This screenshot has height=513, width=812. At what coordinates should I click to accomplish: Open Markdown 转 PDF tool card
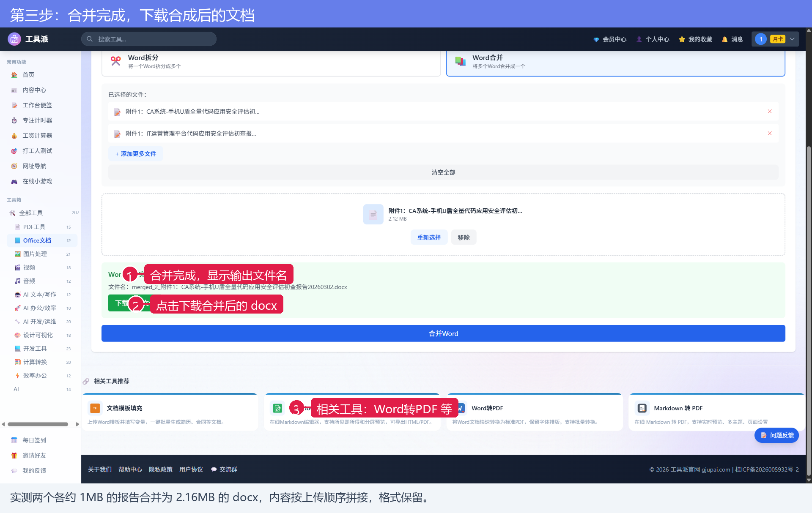[x=717, y=412]
